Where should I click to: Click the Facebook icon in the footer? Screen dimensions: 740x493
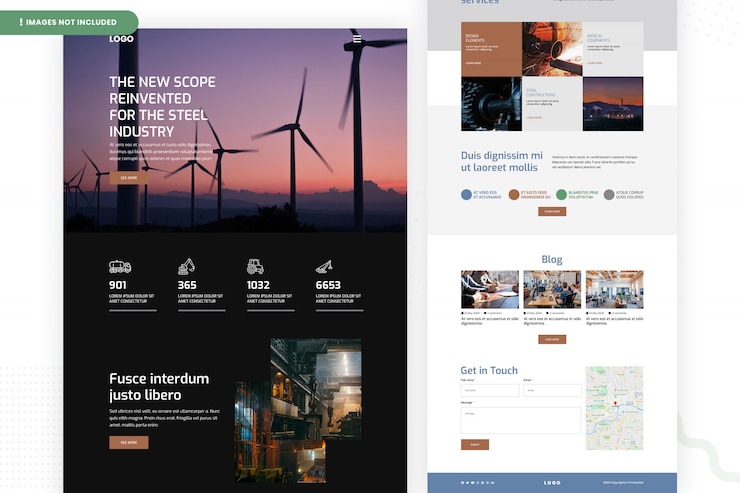click(462, 483)
